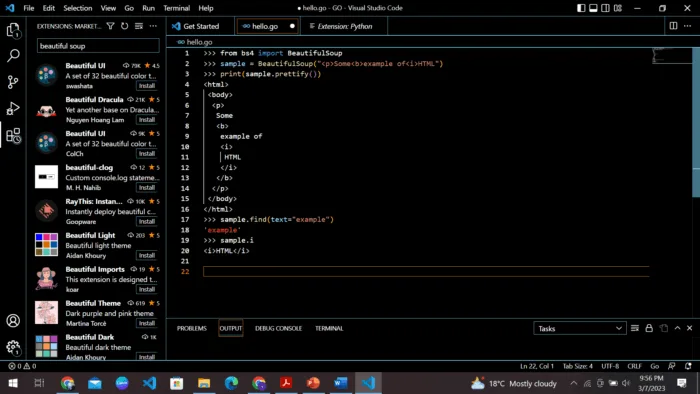
Task: Switch to the Get Started tab
Action: [x=201, y=26]
